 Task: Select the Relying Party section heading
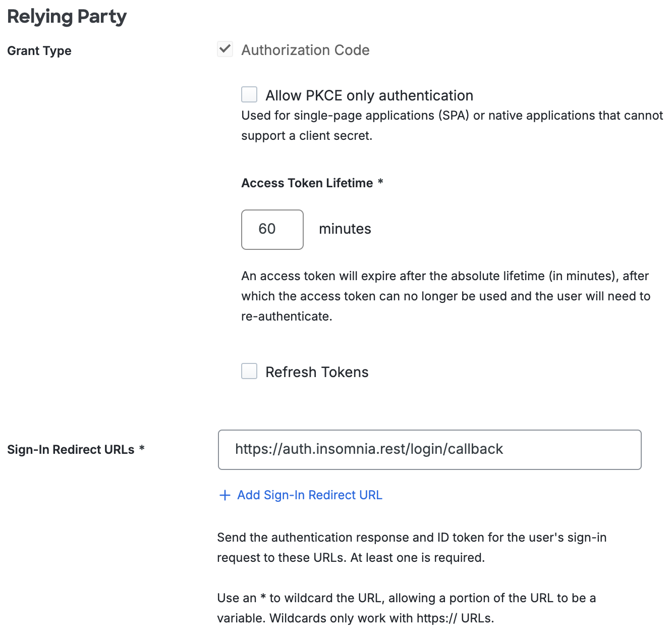pos(67,17)
